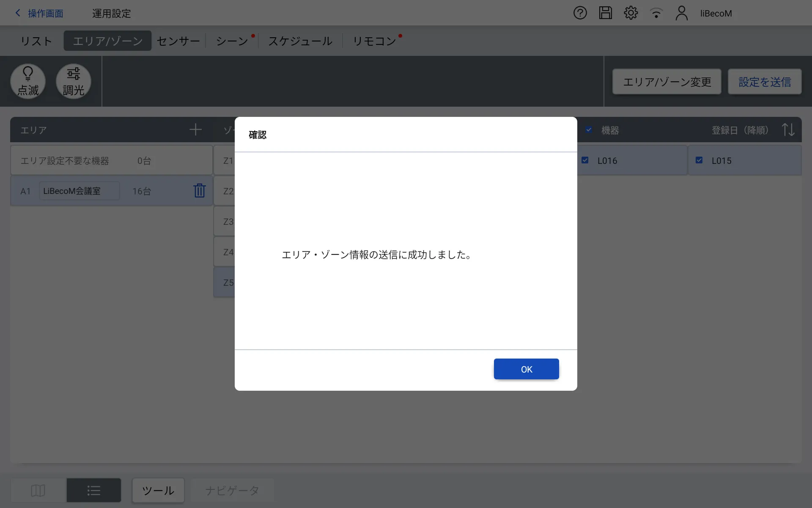Click the help question mark icon
Screen dimensions: 812x508
[x=580, y=13]
